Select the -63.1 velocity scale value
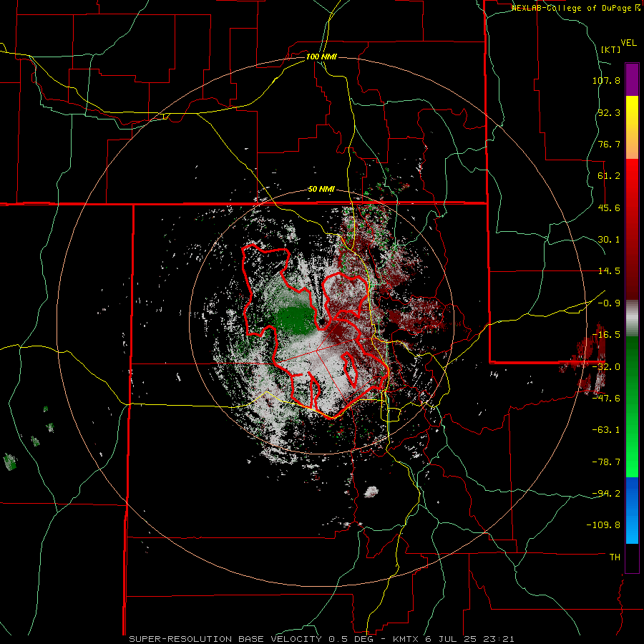This screenshot has height=644, width=644. click(606, 430)
